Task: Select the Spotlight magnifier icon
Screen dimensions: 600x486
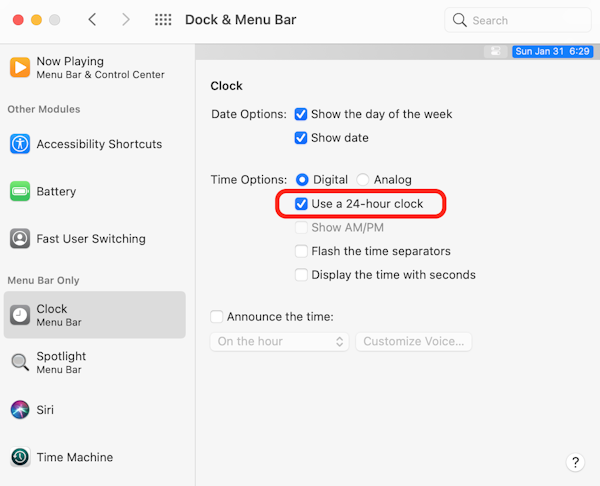Action: coord(20,362)
